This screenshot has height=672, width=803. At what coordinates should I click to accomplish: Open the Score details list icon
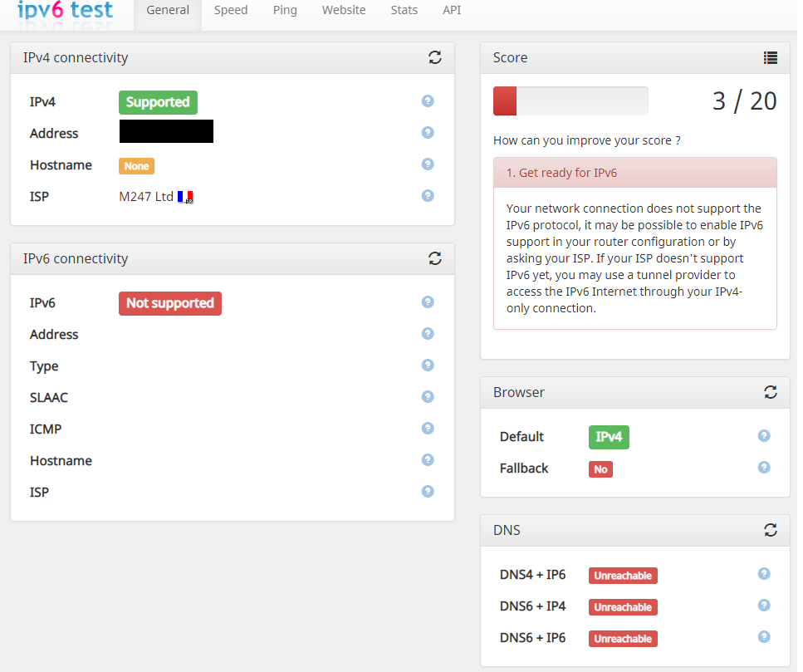point(770,57)
